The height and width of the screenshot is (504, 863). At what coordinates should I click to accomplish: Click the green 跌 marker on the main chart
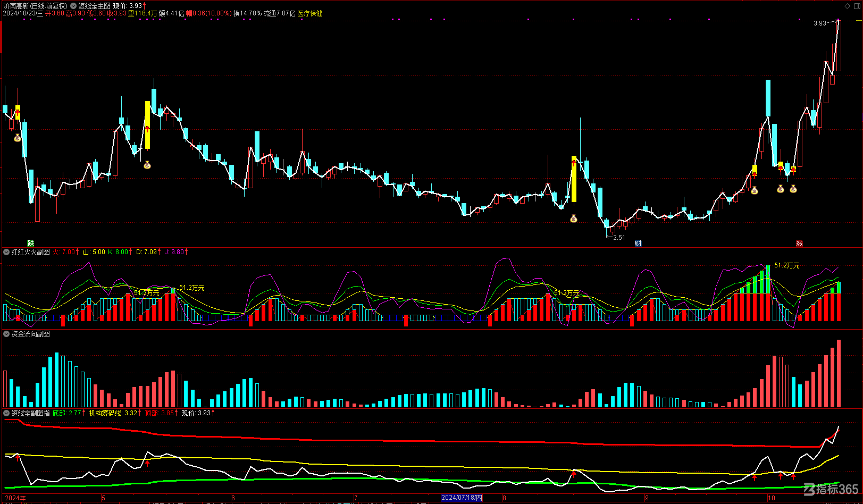pos(31,243)
